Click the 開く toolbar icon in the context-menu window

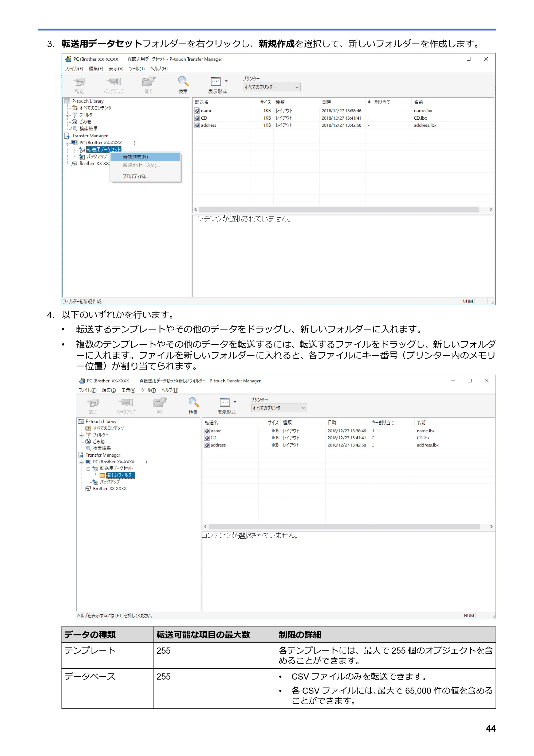point(148,81)
